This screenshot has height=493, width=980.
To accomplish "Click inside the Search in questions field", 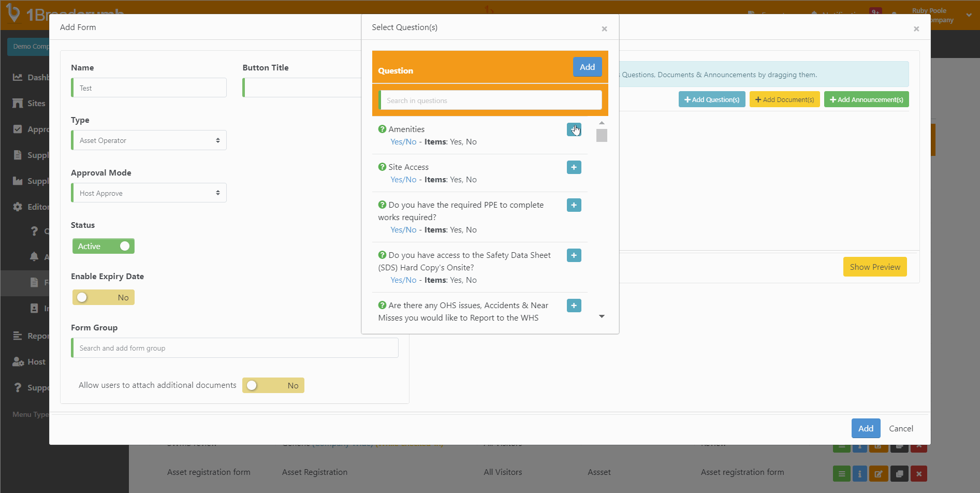I will coord(490,100).
